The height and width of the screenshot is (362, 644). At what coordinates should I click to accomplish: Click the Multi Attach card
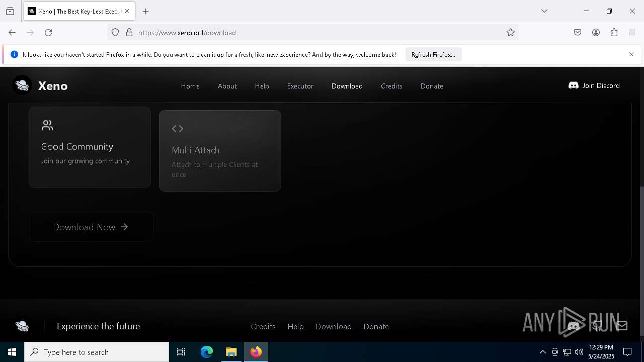point(220,151)
